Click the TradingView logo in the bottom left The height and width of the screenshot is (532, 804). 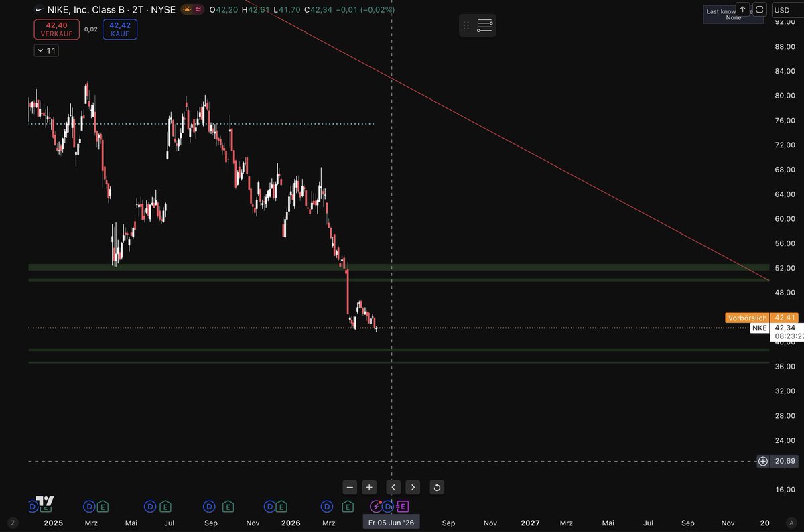pos(45,501)
